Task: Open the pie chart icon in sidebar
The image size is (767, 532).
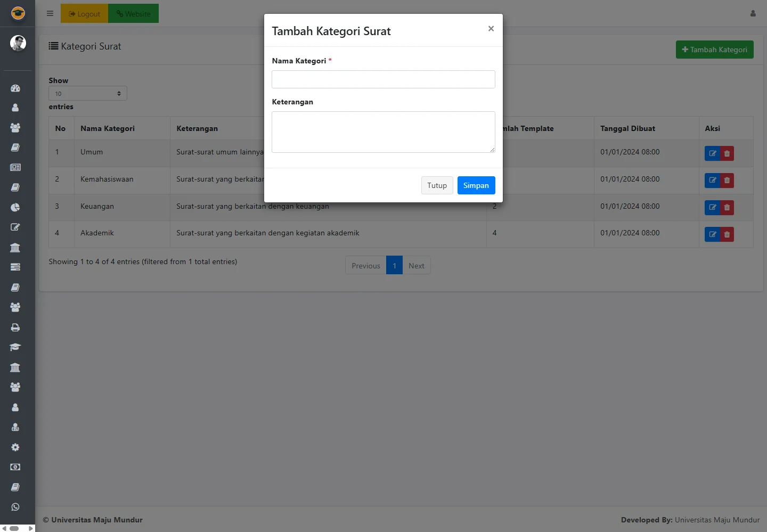Action: point(15,207)
